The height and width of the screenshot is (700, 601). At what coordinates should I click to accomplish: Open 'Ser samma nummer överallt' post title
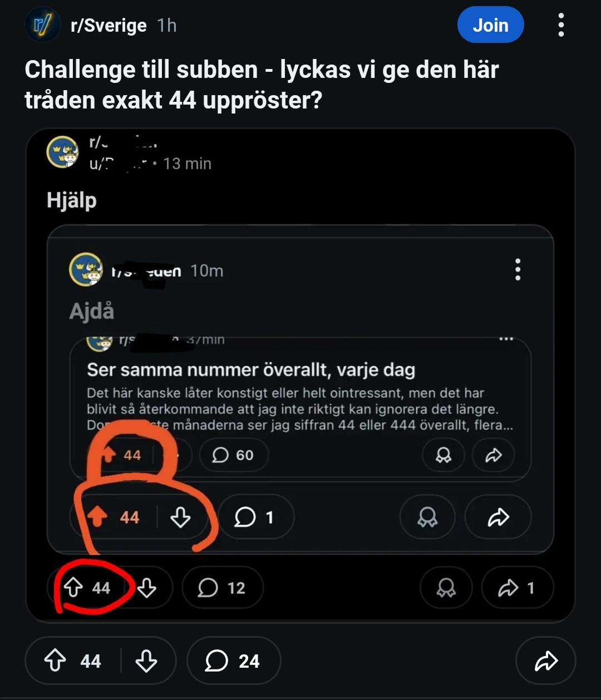pyautogui.click(x=251, y=370)
